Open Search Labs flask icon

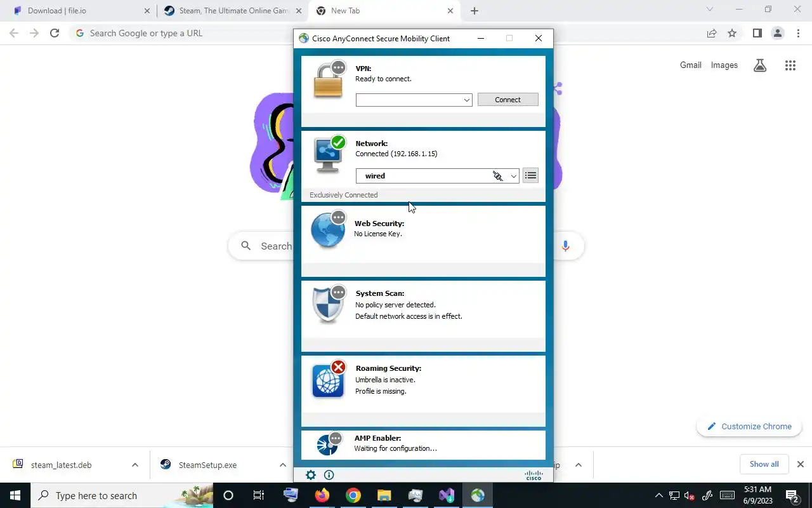point(760,65)
